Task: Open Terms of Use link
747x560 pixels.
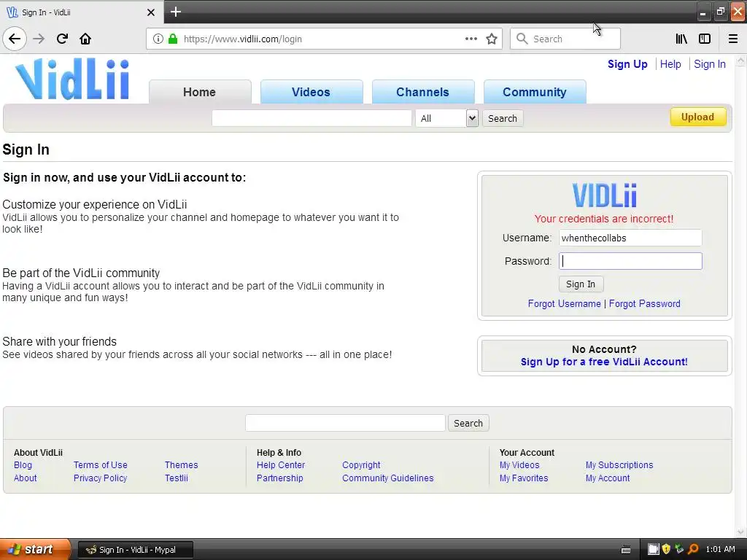Action: click(x=101, y=465)
